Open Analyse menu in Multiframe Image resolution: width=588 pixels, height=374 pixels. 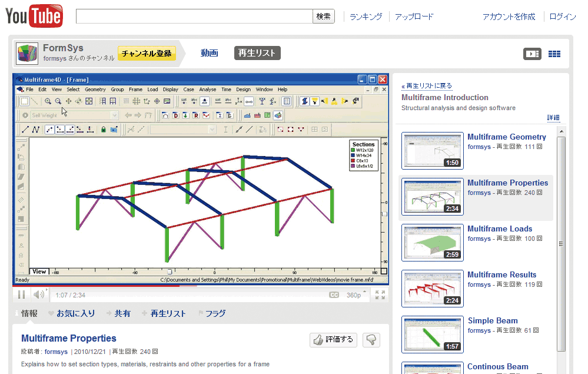[x=207, y=90]
